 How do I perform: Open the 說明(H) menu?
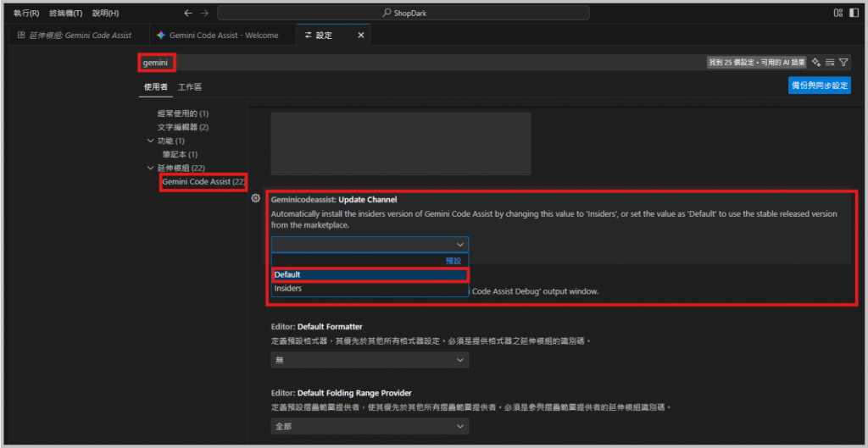[x=106, y=13]
